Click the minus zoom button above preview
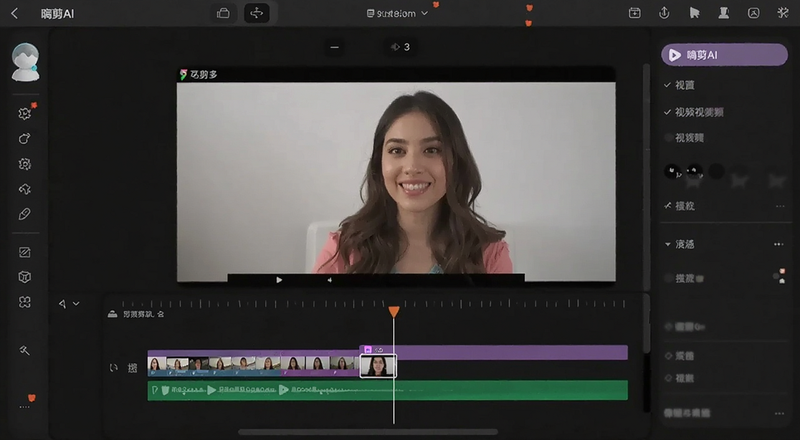The width and height of the screenshot is (800, 440). point(335,47)
